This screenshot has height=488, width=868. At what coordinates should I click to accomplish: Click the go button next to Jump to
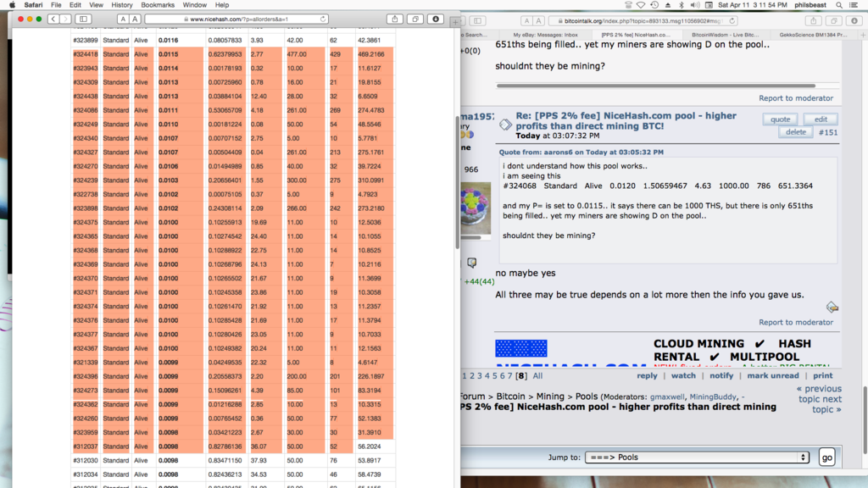click(826, 457)
